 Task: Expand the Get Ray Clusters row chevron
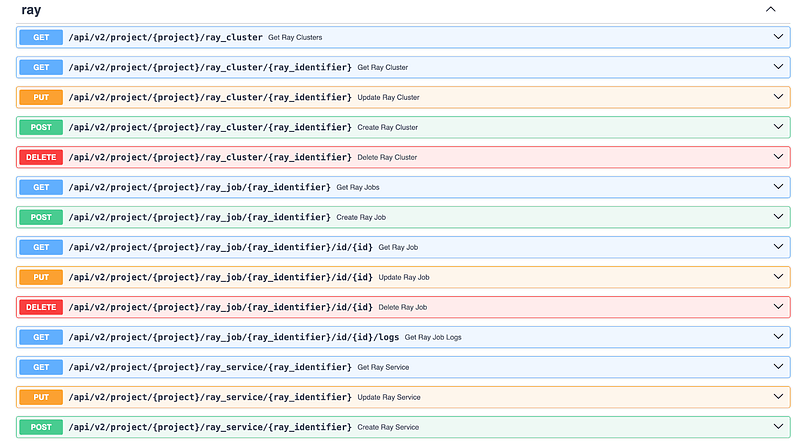click(x=779, y=37)
